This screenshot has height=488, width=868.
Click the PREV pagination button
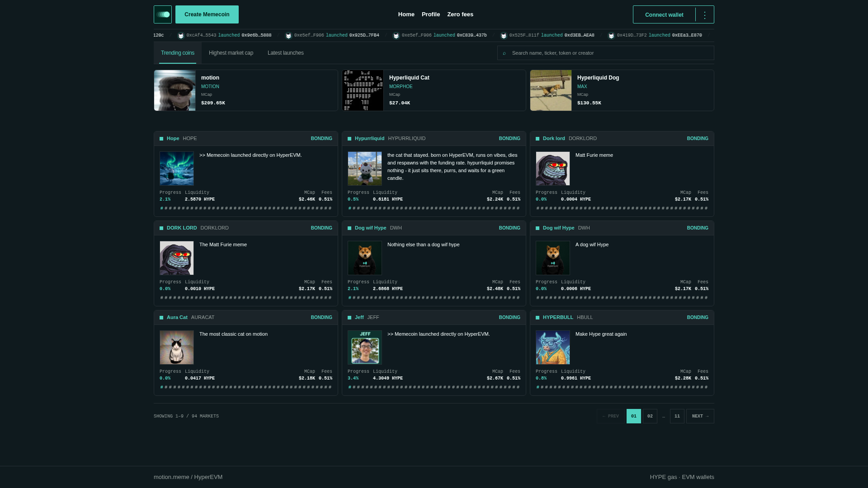coord(611,416)
